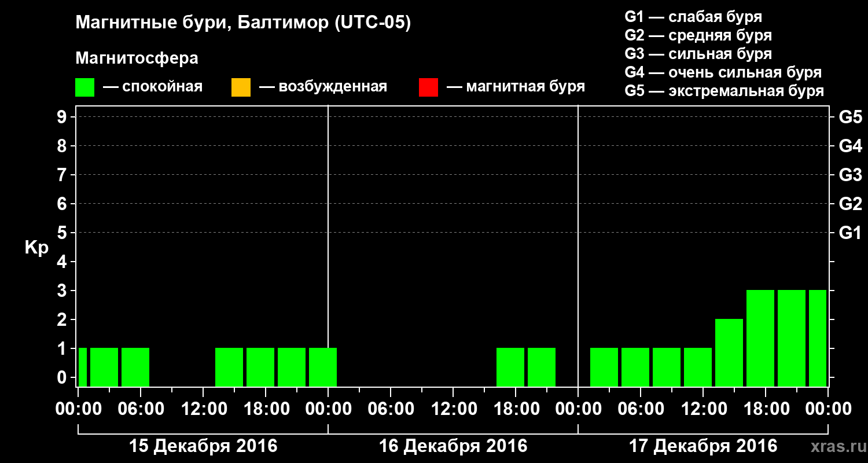Click the '— магнитная буря' legend label
The height and width of the screenshot is (463, 868).
[516, 87]
